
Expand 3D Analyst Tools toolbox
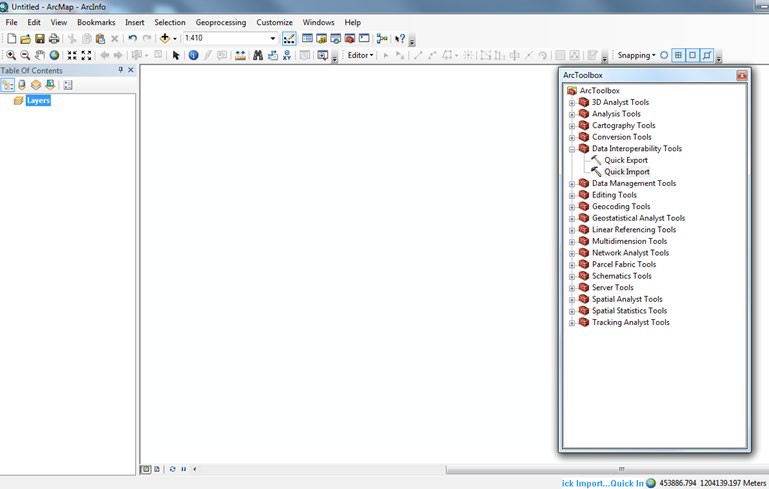[x=572, y=103]
